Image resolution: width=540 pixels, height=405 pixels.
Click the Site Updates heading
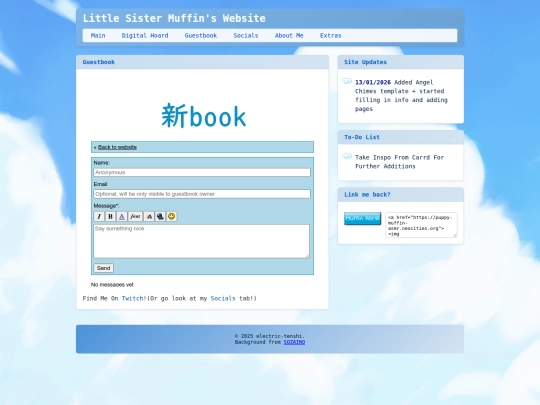[365, 62]
